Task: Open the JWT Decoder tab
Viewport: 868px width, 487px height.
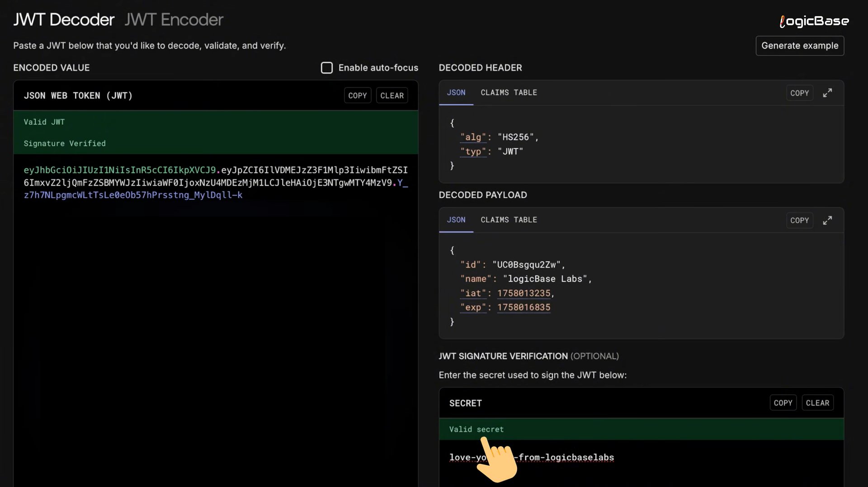Action: [64, 20]
